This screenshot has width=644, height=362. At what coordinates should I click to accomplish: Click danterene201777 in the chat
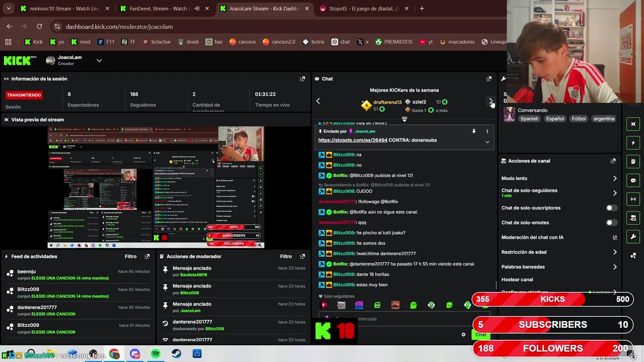337,202
